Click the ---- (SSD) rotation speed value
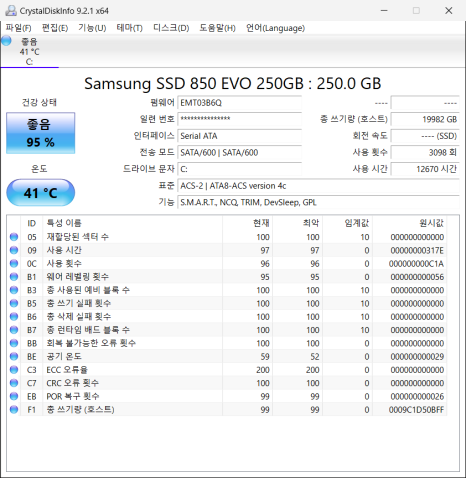This screenshot has height=478, width=466. 425,136
